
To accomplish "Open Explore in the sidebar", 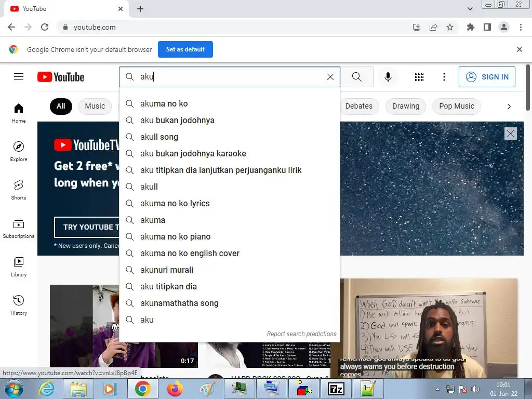I will pos(19,152).
